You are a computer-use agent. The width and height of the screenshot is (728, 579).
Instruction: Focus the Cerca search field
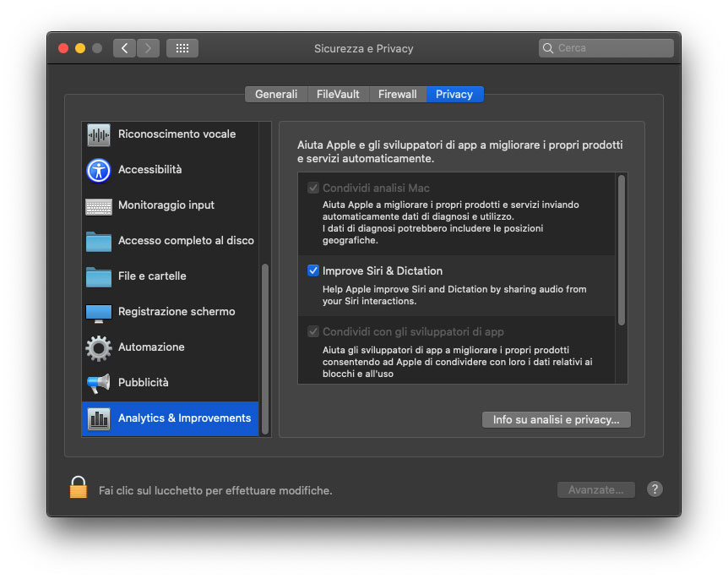606,48
